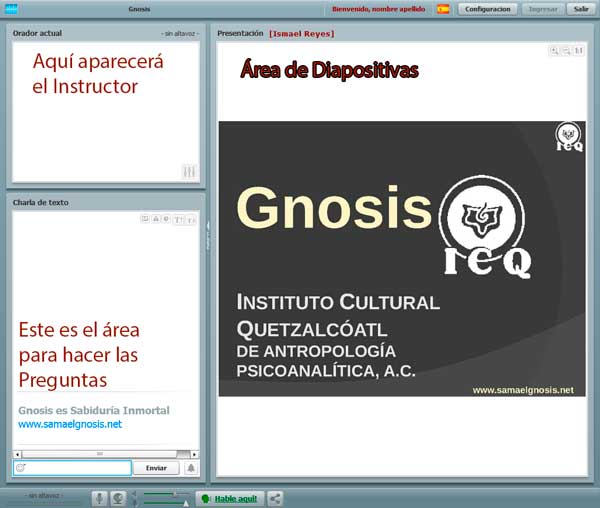Click the chat horizontal scrollbar
Viewport: 600px width, 508px height.
pyautogui.click(x=100, y=454)
